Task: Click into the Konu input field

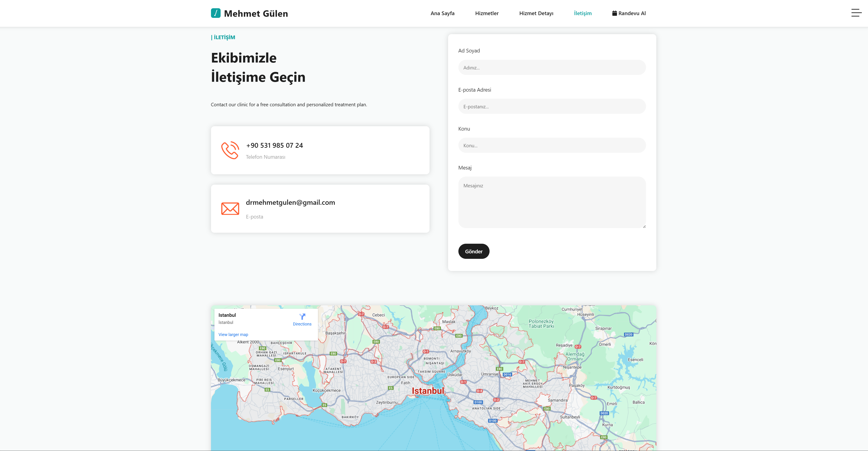Action: [552, 145]
